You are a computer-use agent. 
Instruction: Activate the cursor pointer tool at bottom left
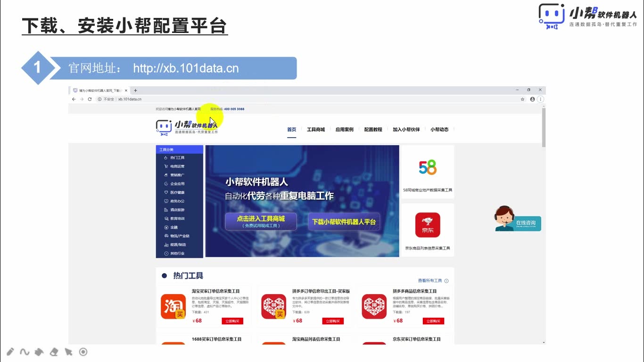click(x=68, y=351)
